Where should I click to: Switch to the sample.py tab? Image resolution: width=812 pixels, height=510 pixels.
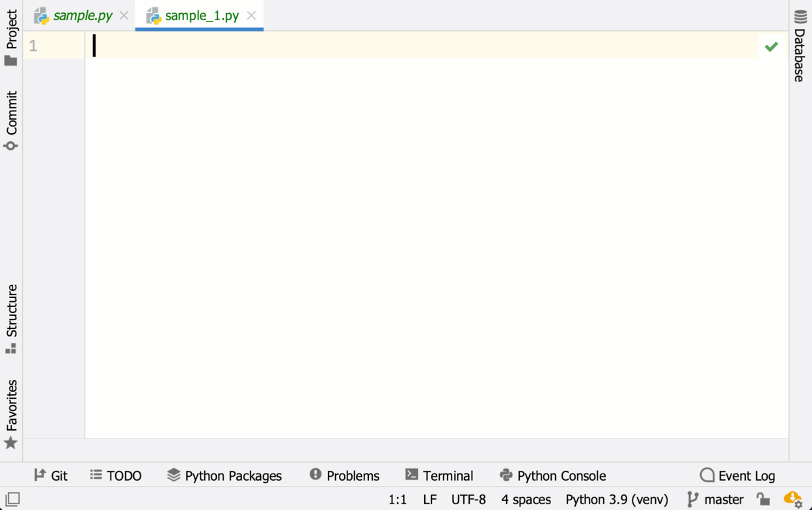tap(82, 16)
